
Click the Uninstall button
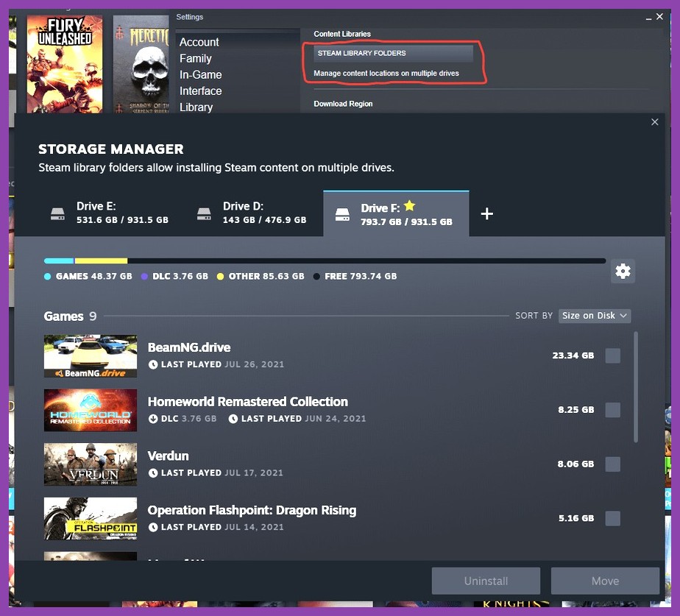click(486, 581)
